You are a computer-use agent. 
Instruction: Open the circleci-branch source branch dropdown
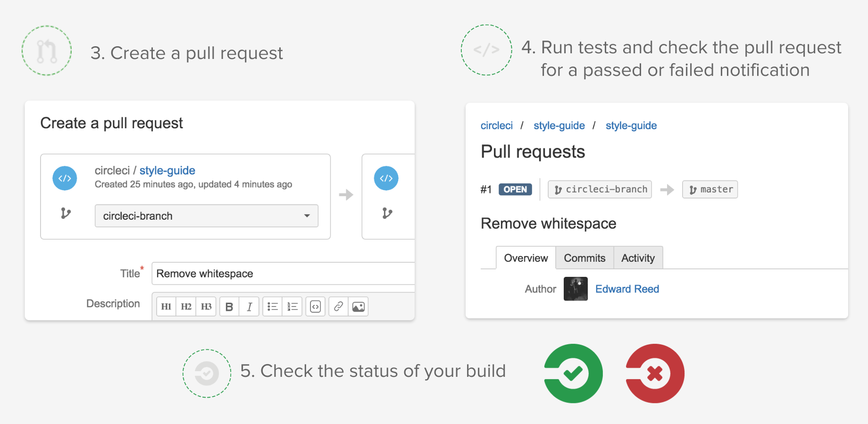[x=206, y=216]
